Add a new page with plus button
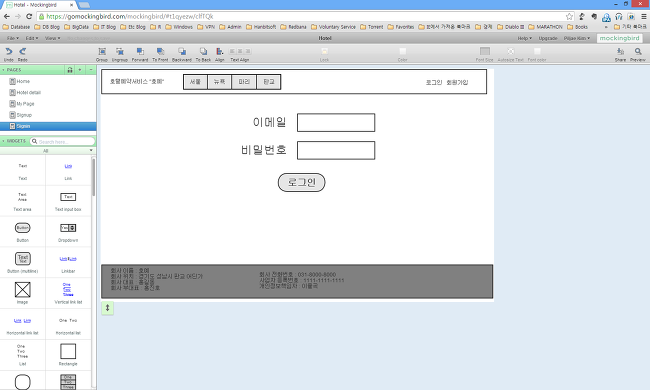Viewport: 650px width, 390px height. tap(80, 70)
